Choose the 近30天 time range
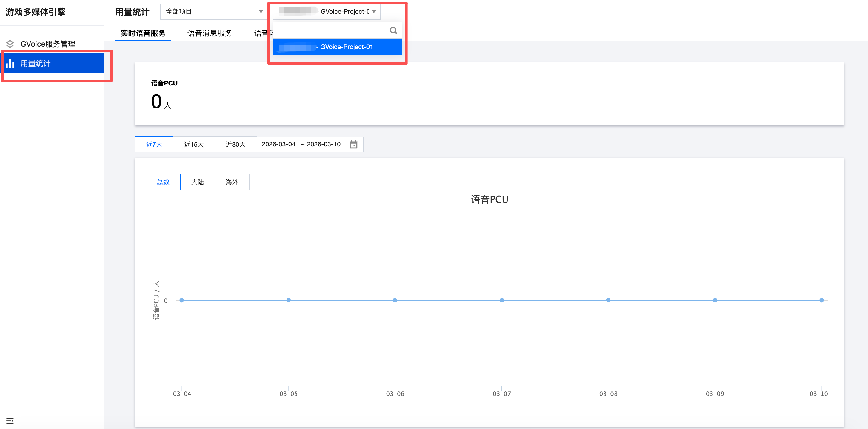 (235, 144)
